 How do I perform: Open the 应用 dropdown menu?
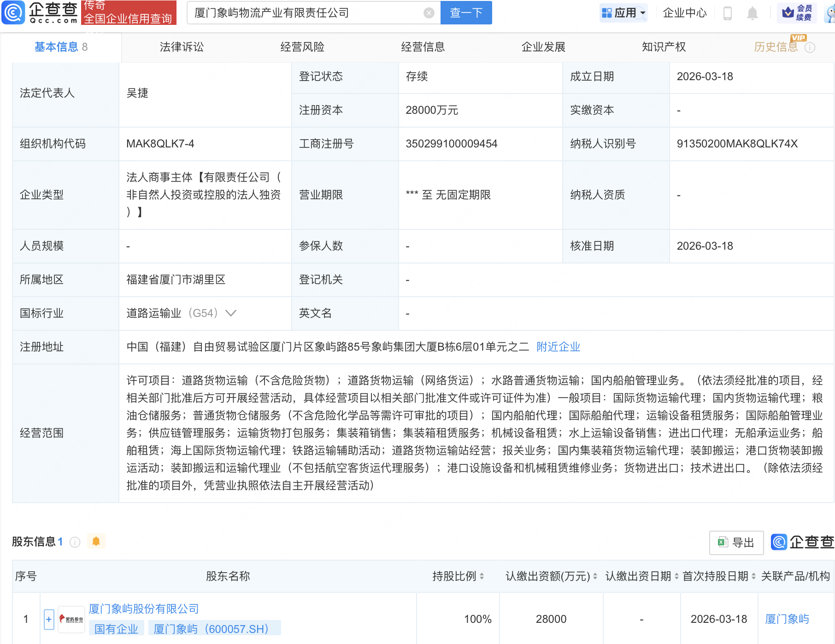(623, 12)
